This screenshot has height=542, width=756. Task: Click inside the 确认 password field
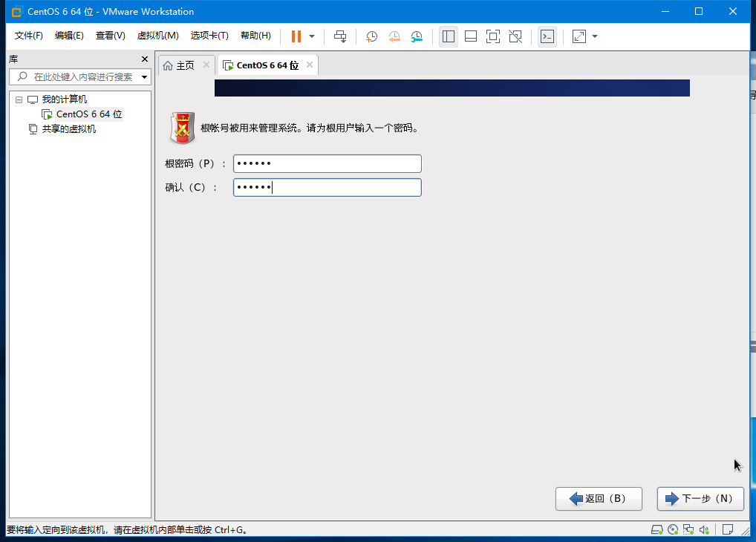(327, 187)
